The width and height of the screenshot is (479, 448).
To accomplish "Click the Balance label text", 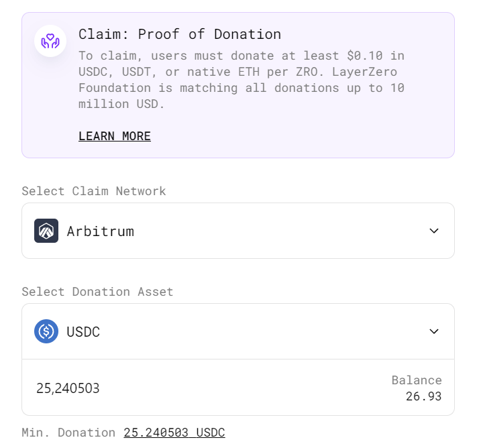I will point(417,380).
